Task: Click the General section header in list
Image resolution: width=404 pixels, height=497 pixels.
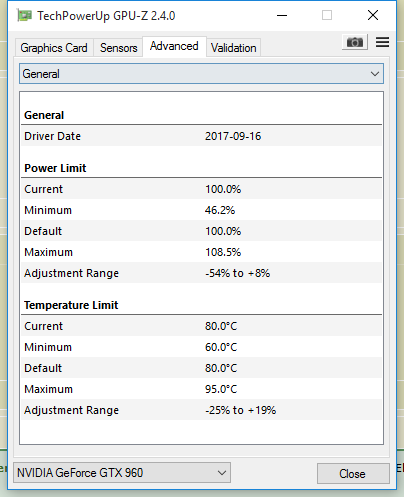Action: (44, 115)
